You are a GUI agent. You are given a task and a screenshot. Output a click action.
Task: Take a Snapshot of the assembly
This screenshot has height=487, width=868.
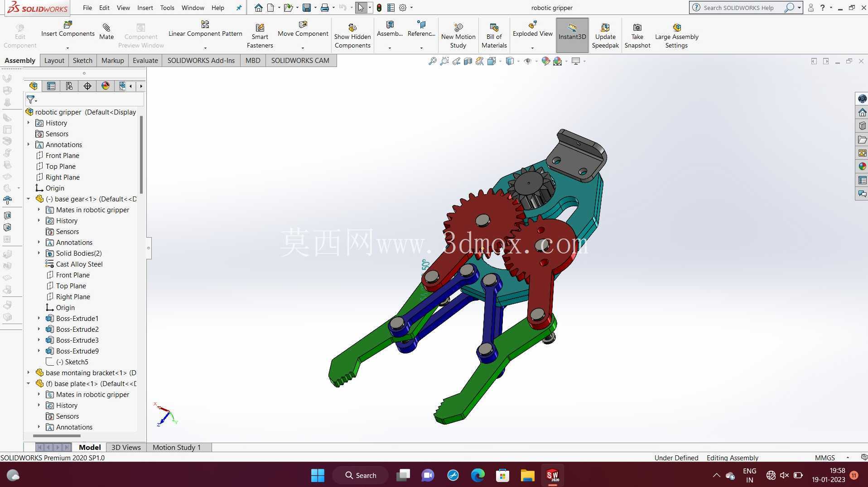[637, 35]
